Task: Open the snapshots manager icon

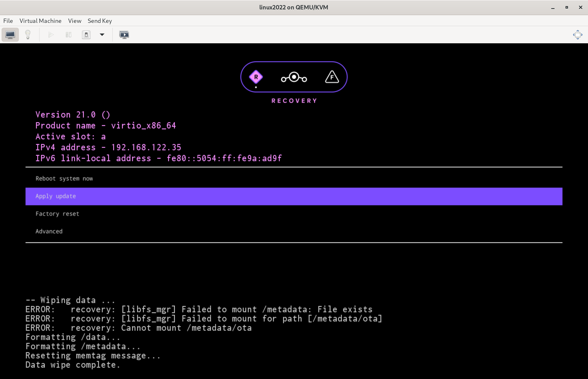Action: click(x=124, y=35)
